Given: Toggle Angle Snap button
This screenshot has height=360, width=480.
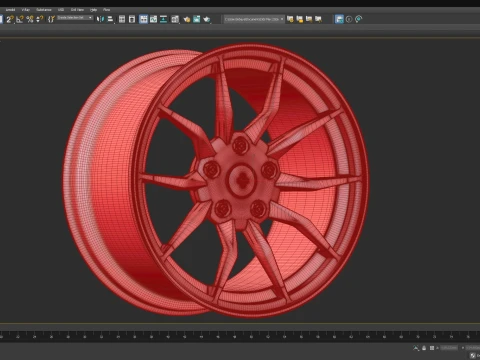Looking at the screenshot, I should coord(20,19).
